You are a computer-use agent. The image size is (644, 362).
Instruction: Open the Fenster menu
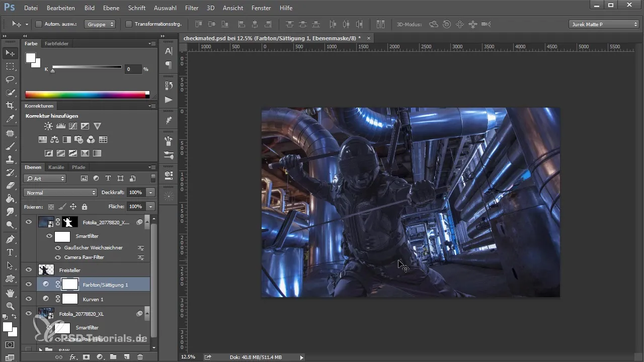pos(261,8)
